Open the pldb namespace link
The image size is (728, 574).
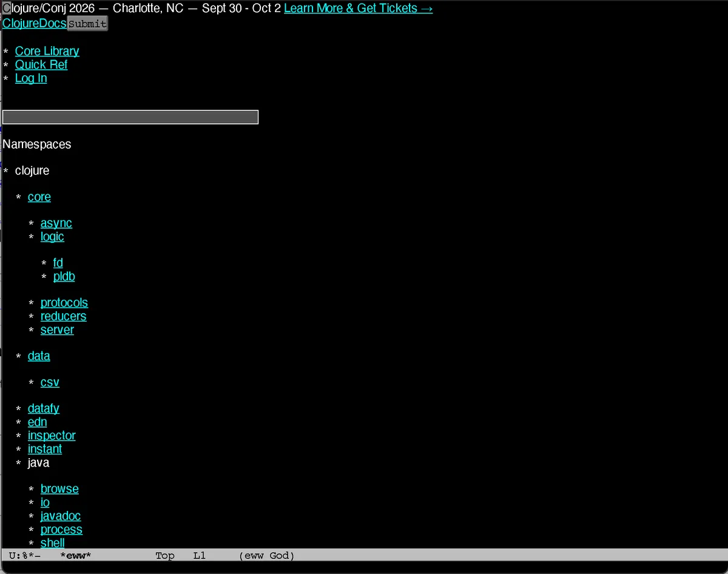tap(64, 276)
